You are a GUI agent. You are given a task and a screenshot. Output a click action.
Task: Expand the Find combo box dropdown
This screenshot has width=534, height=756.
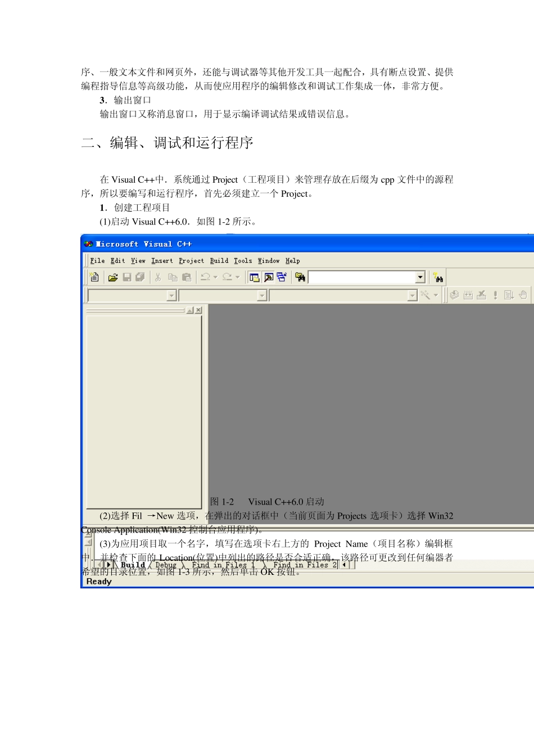[420, 277]
